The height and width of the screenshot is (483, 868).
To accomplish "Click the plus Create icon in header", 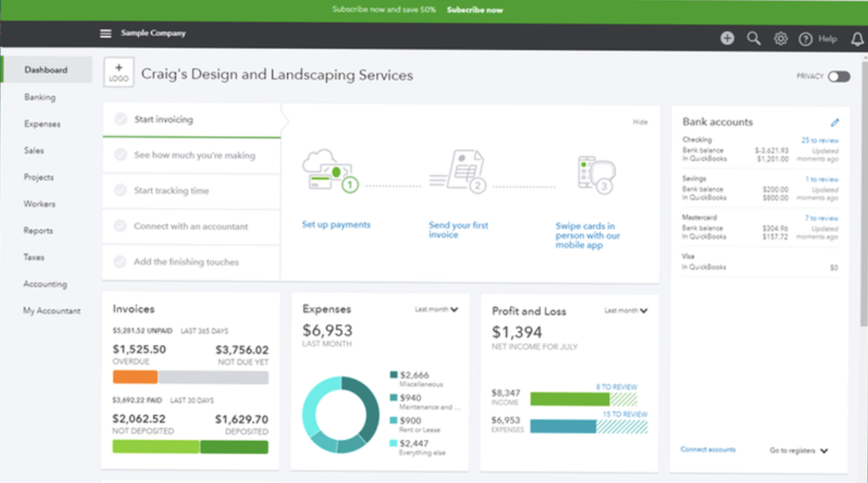I will 728,38.
